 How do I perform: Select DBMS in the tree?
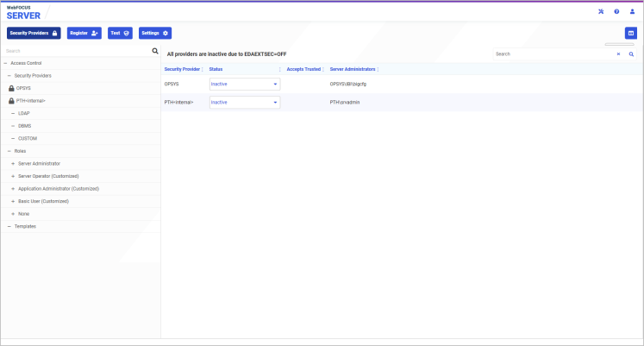click(x=25, y=126)
